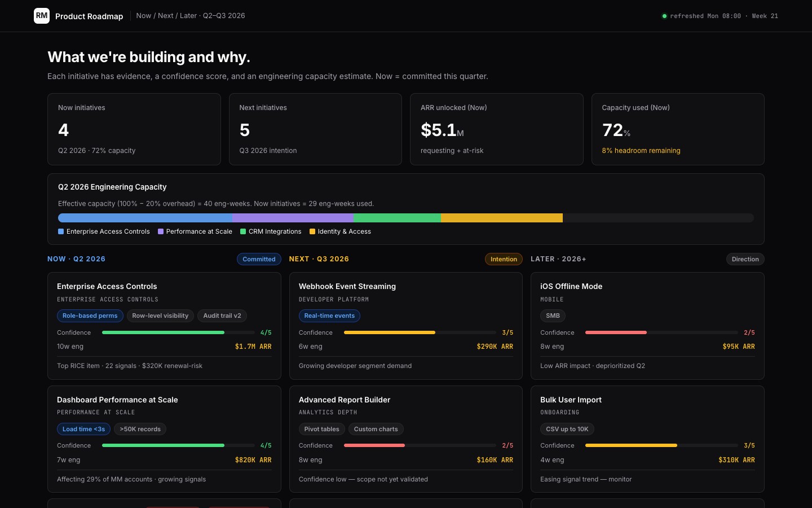
Task: Click the green CRM Integrations capacity segment
Action: (397, 218)
